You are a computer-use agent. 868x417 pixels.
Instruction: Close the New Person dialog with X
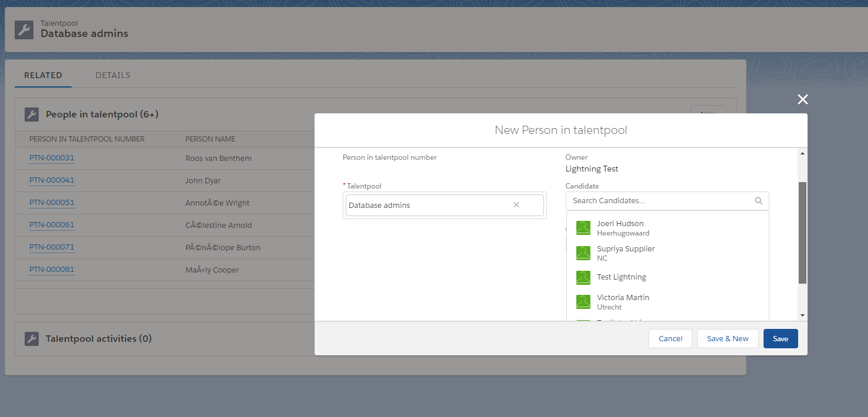coord(803,99)
